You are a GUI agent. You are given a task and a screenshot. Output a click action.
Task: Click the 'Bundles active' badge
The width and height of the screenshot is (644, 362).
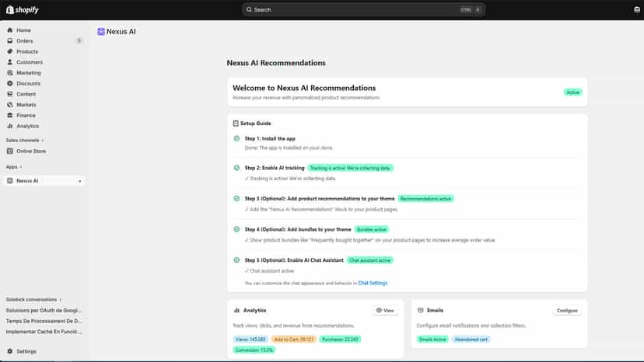(x=372, y=229)
